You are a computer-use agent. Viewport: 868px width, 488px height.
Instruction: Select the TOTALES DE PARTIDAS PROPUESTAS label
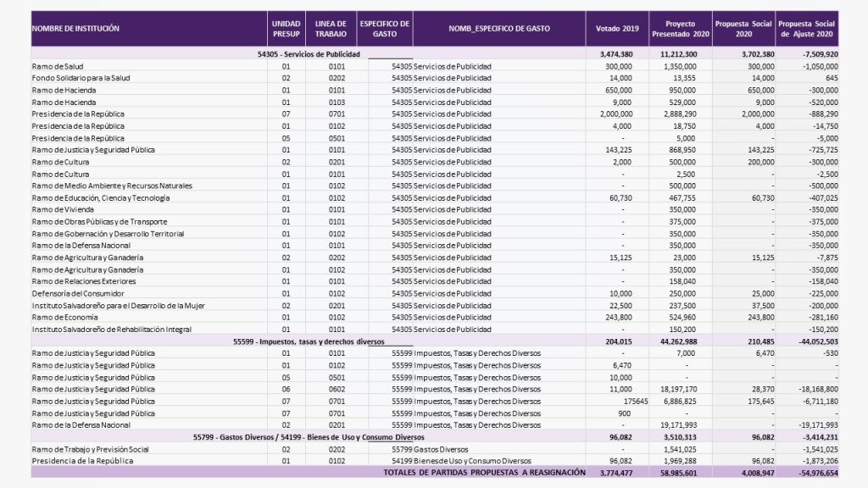coord(484,472)
